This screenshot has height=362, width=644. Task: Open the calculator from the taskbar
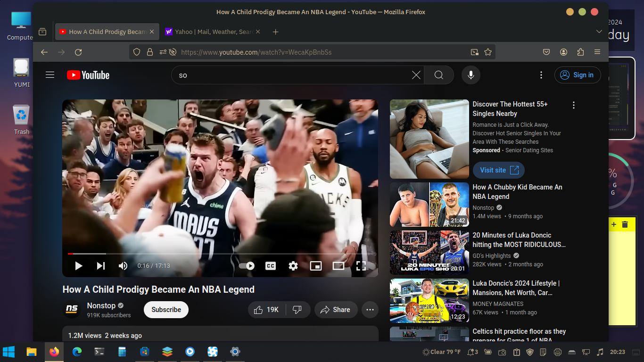point(122,352)
